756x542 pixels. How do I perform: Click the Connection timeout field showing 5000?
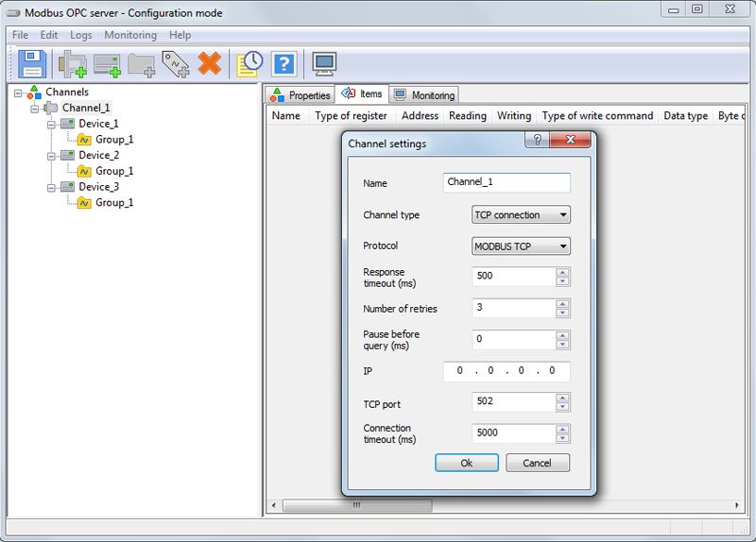click(x=514, y=433)
